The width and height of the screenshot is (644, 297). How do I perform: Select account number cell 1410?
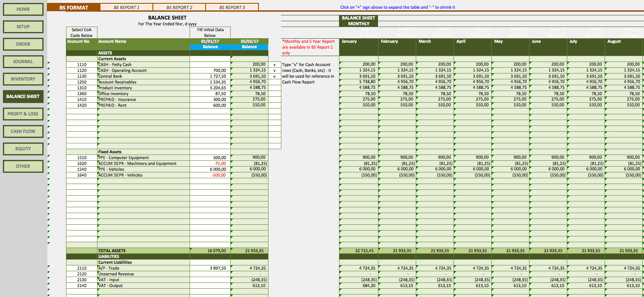click(82, 100)
